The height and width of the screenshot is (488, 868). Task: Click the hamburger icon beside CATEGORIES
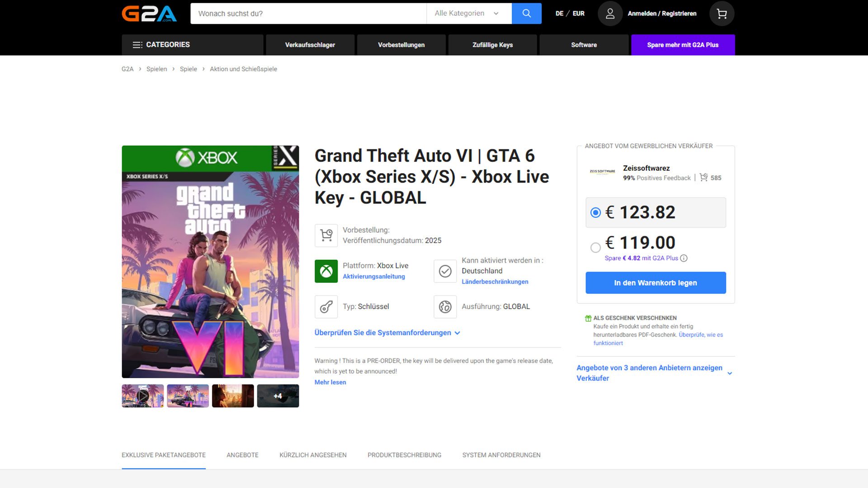[x=137, y=45]
